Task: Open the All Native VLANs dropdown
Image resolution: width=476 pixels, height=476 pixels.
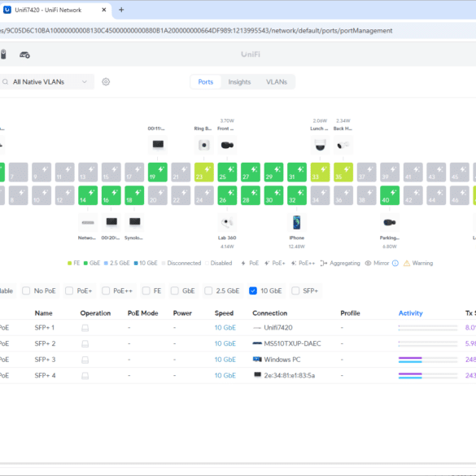Action: pyautogui.click(x=46, y=81)
